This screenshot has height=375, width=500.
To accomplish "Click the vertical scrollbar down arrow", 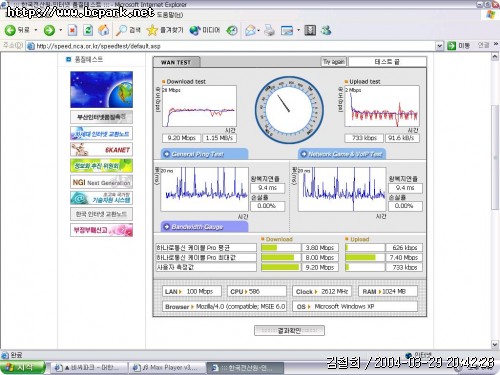I will point(495,344).
